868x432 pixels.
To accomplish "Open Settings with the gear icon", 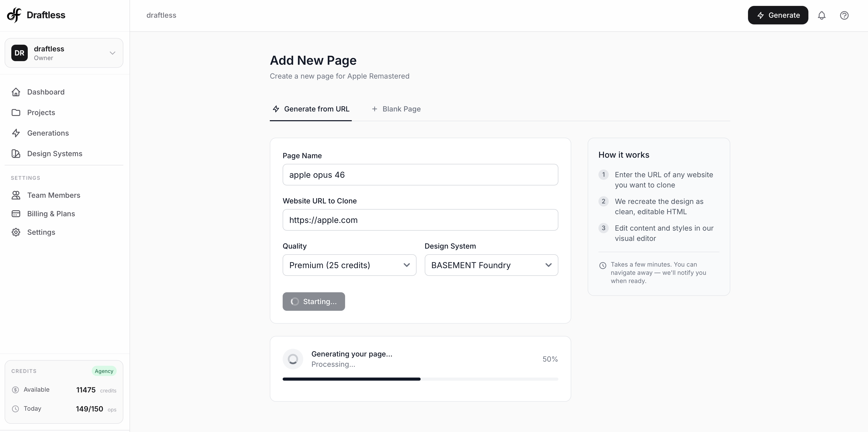I will pyautogui.click(x=16, y=232).
